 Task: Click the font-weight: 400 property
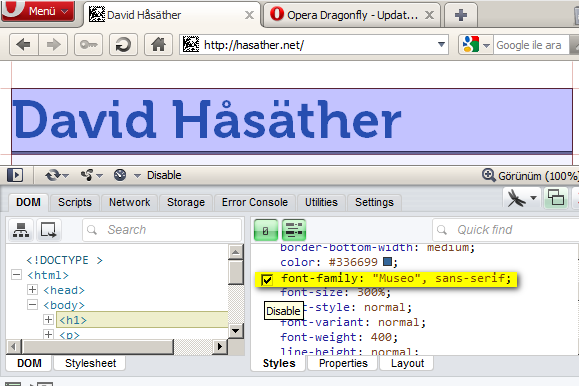339,337
